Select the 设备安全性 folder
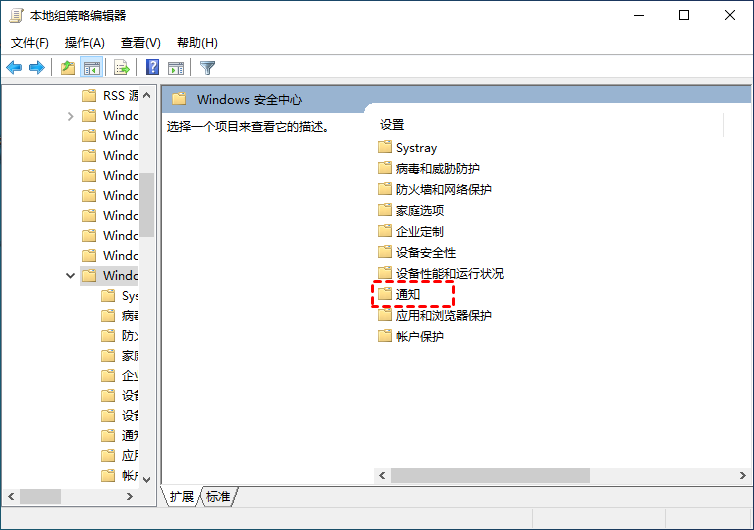The width and height of the screenshot is (754, 530). click(x=417, y=252)
